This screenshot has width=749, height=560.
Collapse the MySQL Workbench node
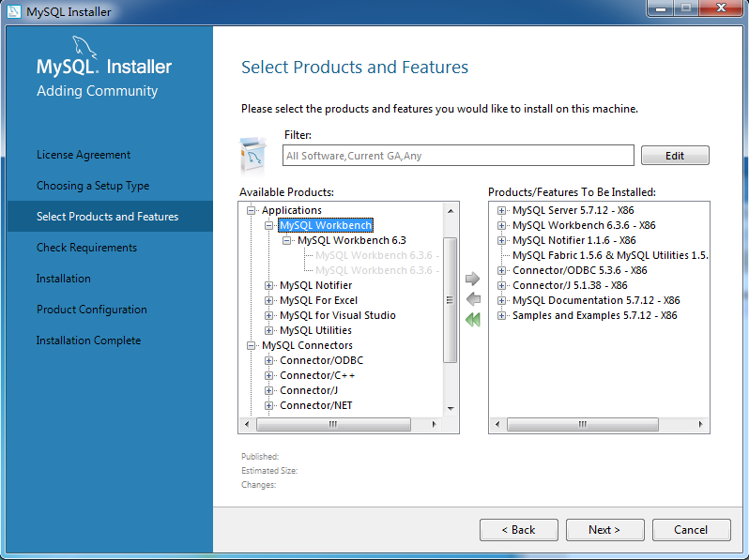(x=269, y=225)
